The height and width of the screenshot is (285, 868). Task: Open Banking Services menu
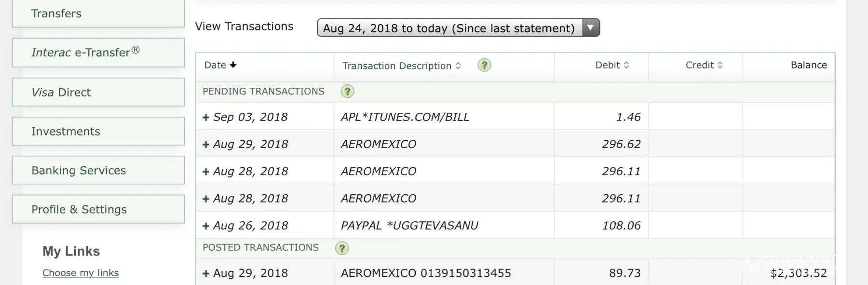point(98,170)
